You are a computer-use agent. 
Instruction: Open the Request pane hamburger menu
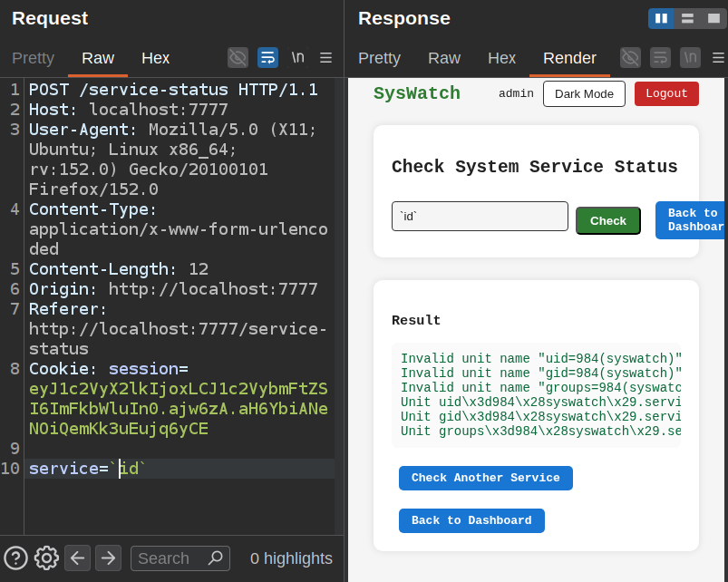326,57
